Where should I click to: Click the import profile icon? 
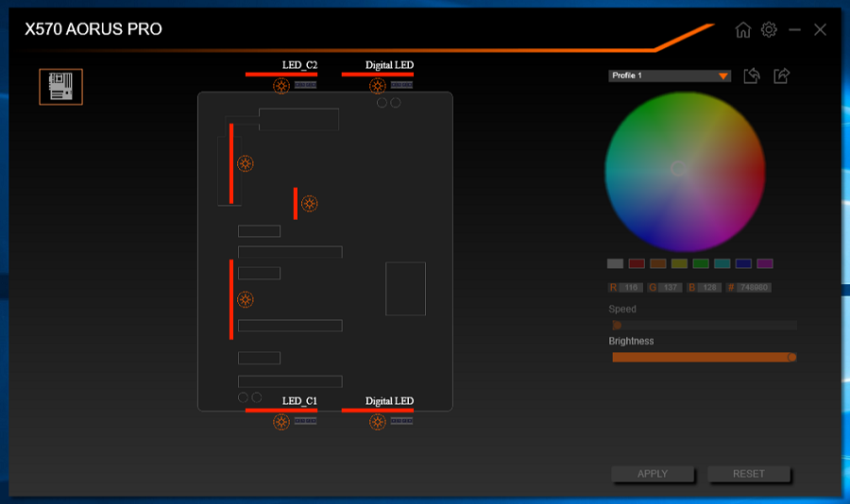pos(752,76)
